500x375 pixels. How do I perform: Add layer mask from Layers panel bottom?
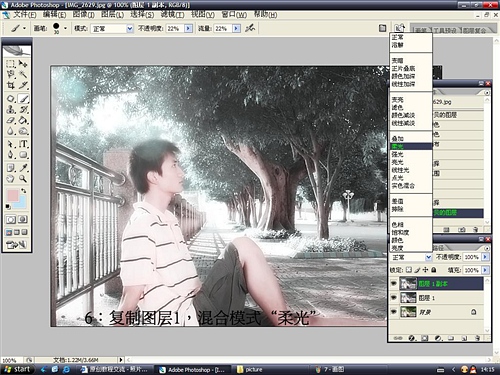click(424, 338)
